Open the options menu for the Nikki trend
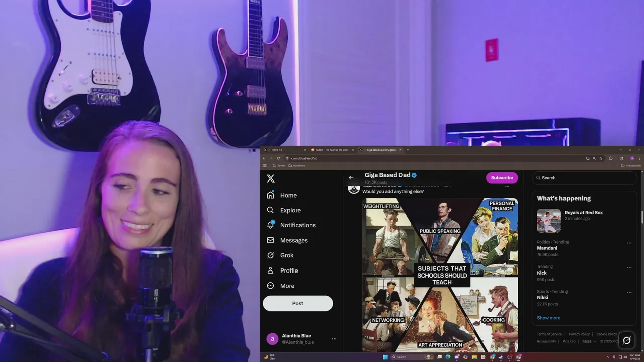This screenshot has height=362, width=644. 629,292
